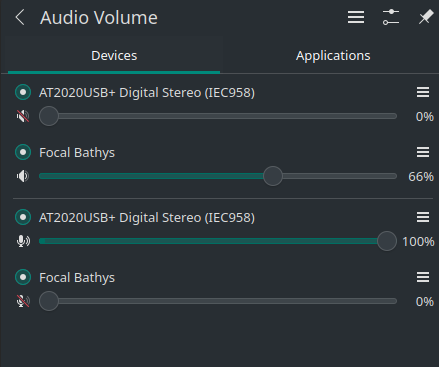This screenshot has height=367, width=439.
Task: Select AT2020USB+ as default output device
Action: [23, 92]
